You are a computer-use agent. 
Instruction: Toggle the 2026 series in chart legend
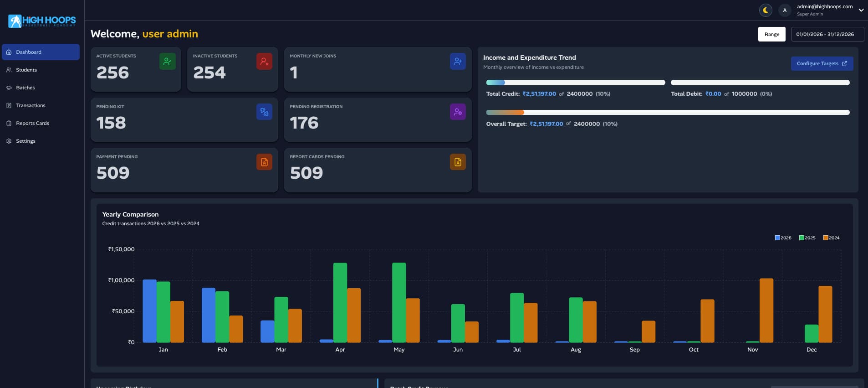[x=783, y=238]
